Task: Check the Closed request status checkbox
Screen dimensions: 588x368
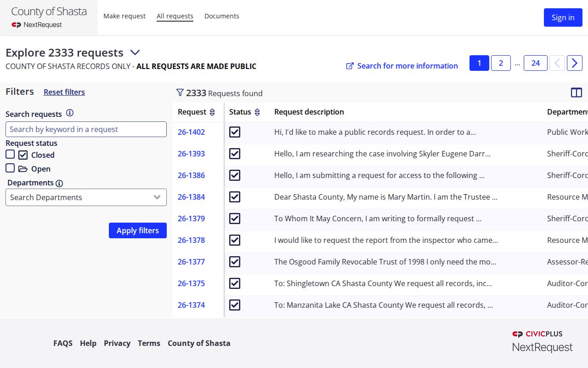Action: (10, 154)
